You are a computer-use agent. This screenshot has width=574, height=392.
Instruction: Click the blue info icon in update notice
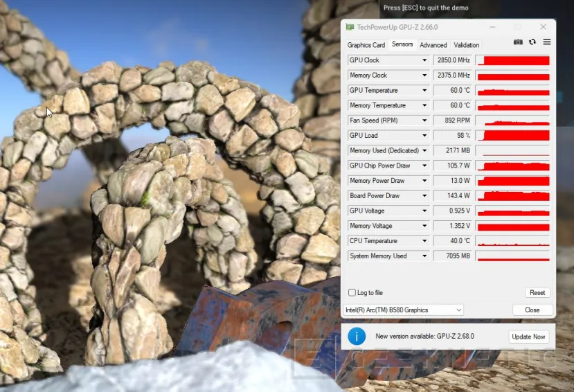pyautogui.click(x=357, y=337)
